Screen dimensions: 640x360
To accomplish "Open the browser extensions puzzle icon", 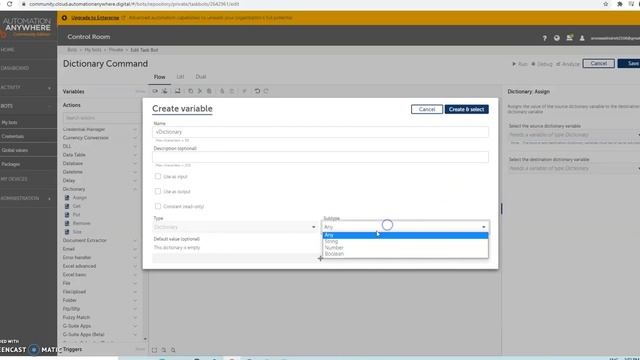I will [x=620, y=4].
